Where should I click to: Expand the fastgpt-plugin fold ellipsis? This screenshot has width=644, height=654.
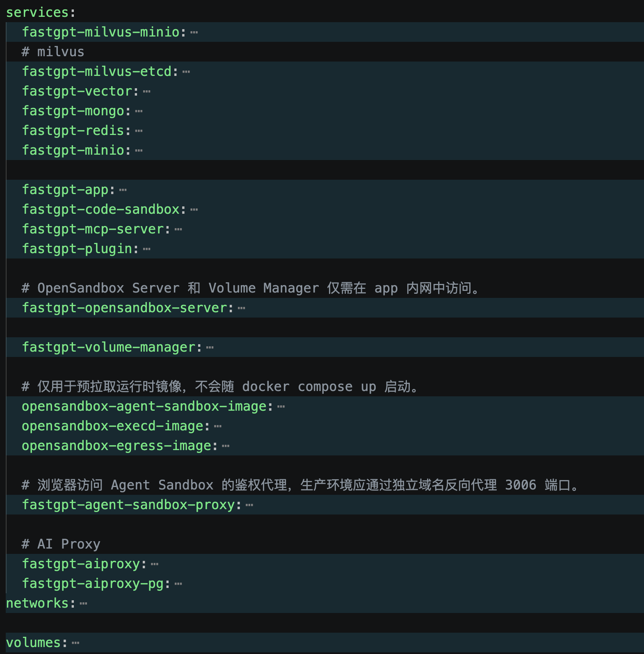[x=147, y=249]
